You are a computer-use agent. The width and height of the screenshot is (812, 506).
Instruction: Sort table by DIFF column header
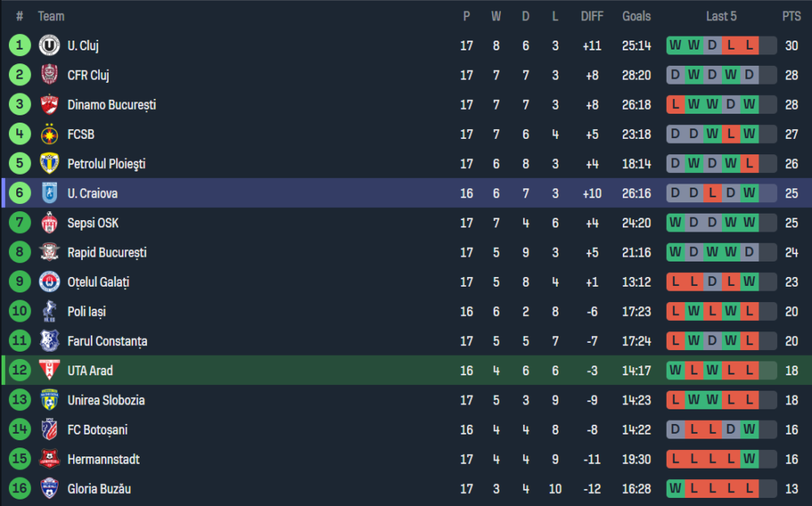click(x=592, y=16)
